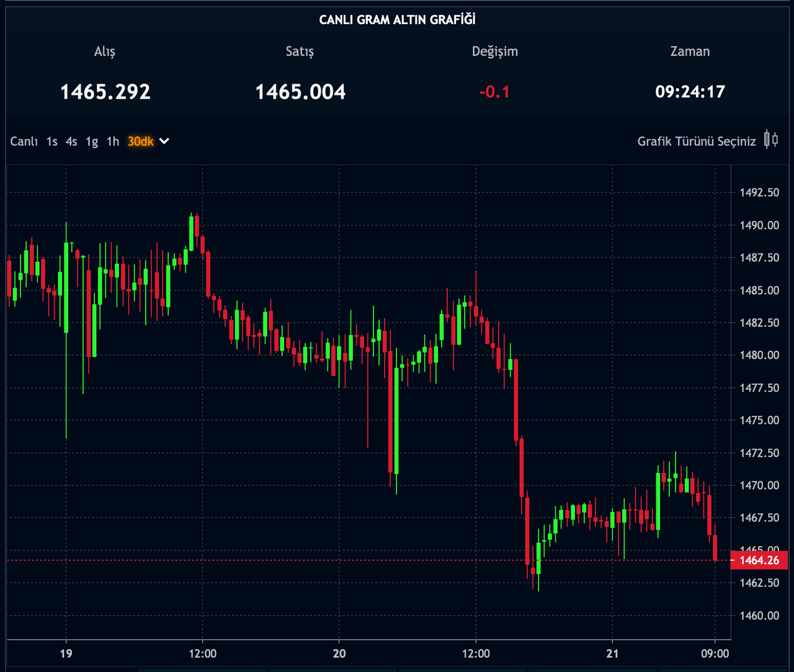Screen dimensions: 794x672
Task: Click the candlestick chart type icon
Action: click(770, 140)
